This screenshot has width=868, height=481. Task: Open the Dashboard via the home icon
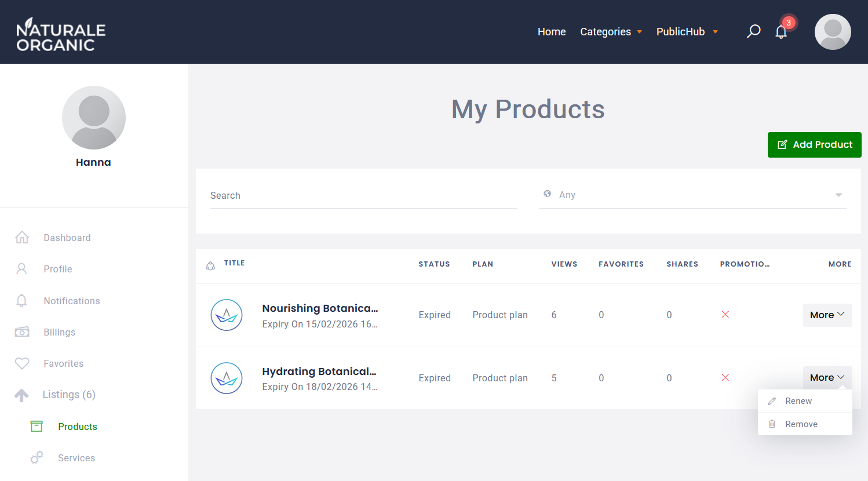click(21, 237)
